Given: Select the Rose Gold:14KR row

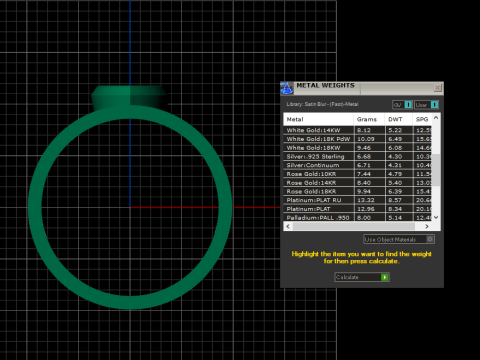Looking at the screenshot, I should tap(358, 183).
